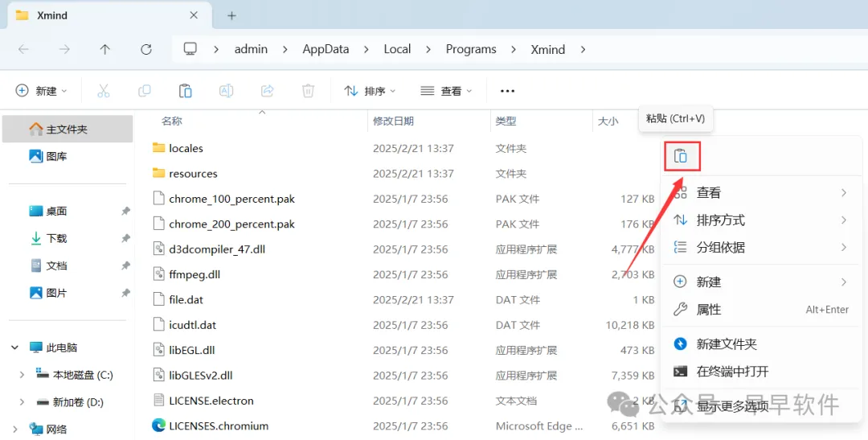The width and height of the screenshot is (868, 440).
Task: Sort by the 修改日期 column header
Action: pos(393,121)
